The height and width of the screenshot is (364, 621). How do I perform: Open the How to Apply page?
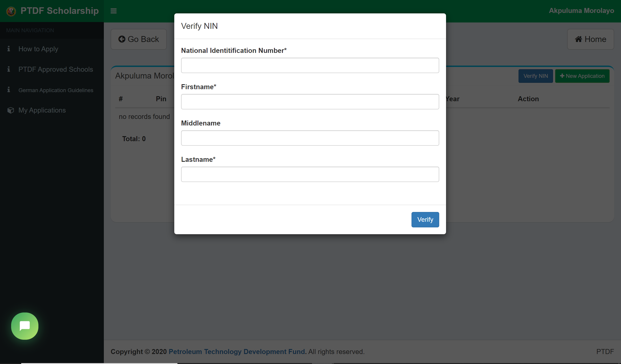(38, 49)
